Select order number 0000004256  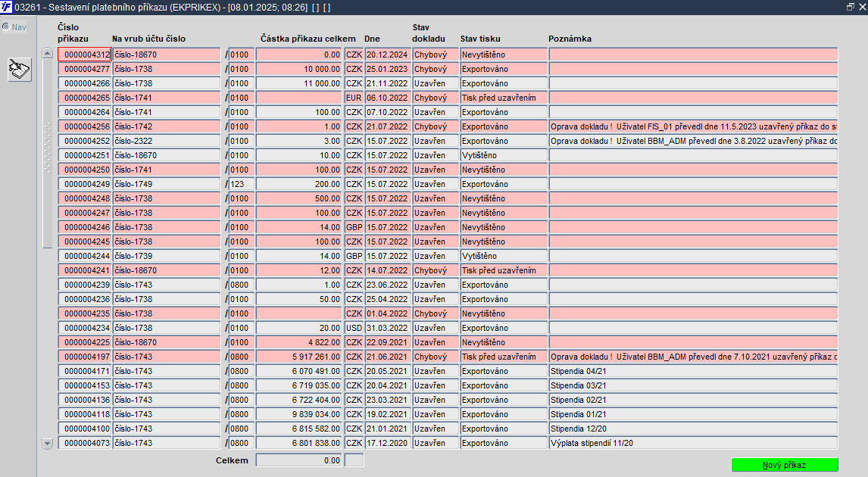(85, 126)
